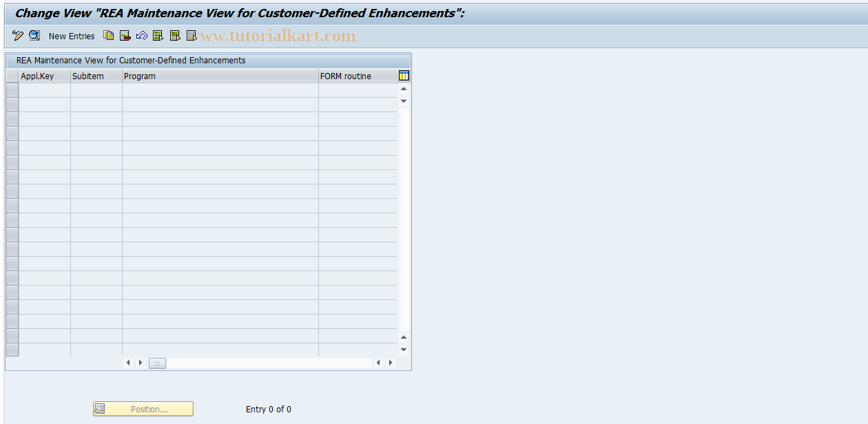This screenshot has height=424, width=868.
Task: Click the Select Block icon
Action: (x=175, y=36)
